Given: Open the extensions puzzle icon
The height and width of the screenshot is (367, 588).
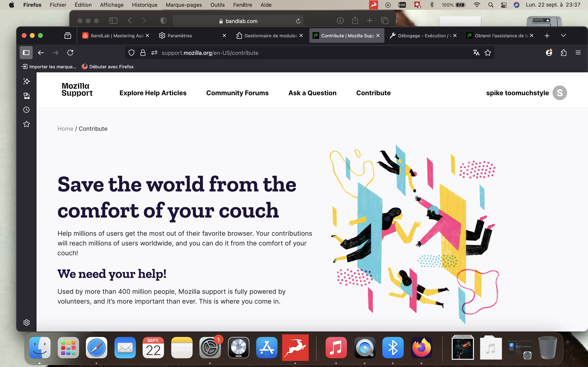Looking at the screenshot, I should [x=564, y=53].
